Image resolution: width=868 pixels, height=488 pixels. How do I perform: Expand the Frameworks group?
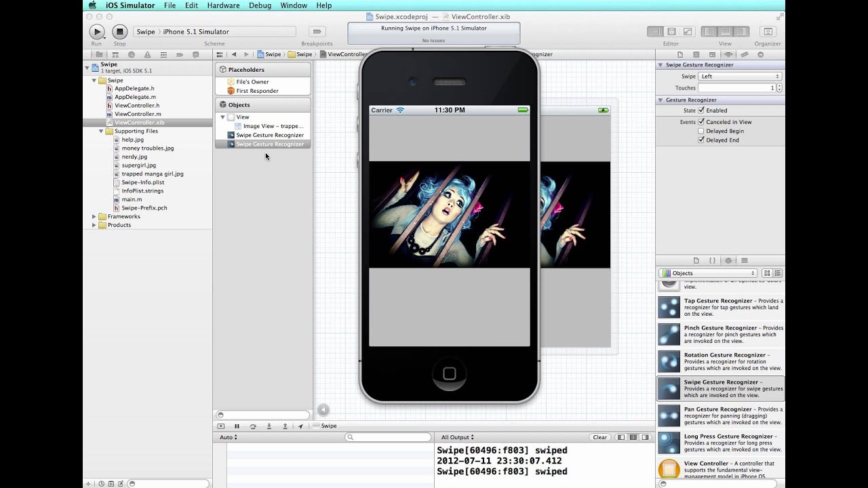(x=94, y=217)
